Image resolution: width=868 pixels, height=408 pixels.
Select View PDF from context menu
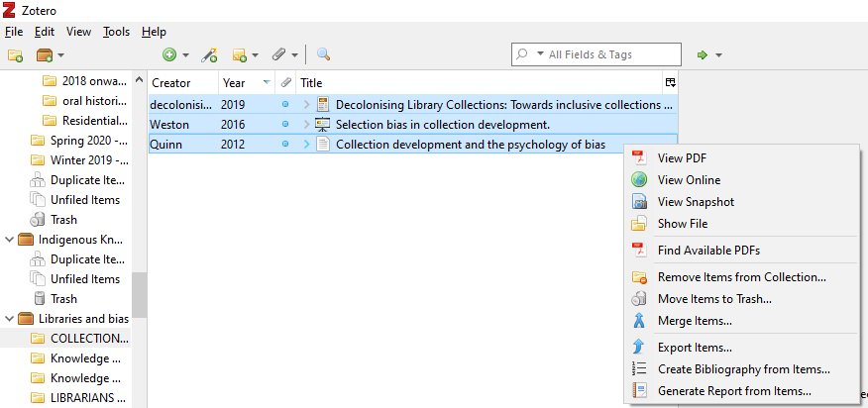tap(742, 157)
